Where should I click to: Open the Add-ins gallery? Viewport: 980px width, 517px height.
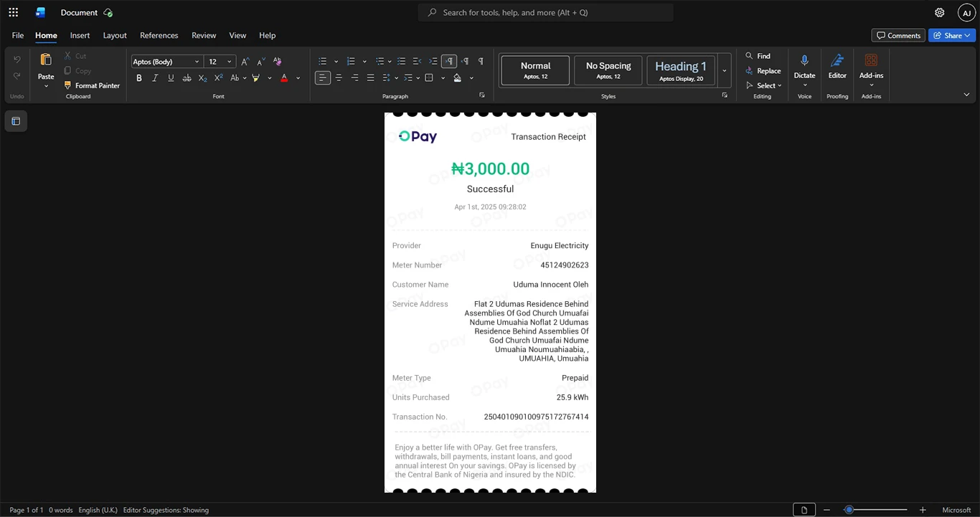[871, 69]
